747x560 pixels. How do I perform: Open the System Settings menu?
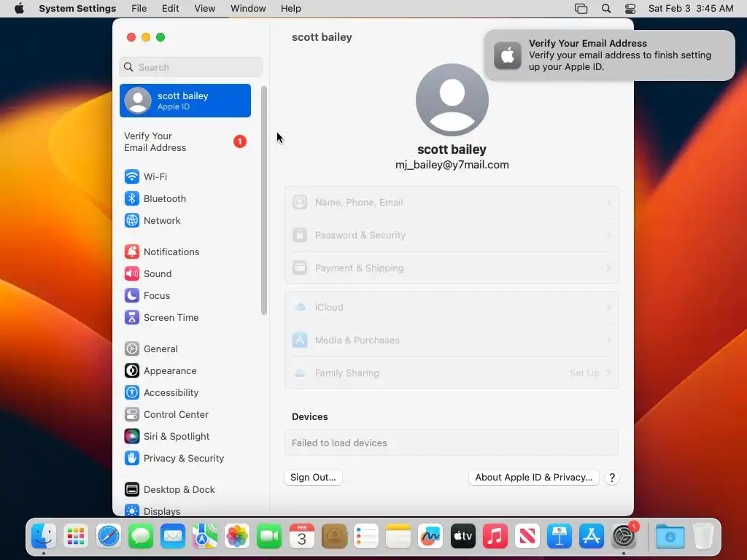click(77, 9)
